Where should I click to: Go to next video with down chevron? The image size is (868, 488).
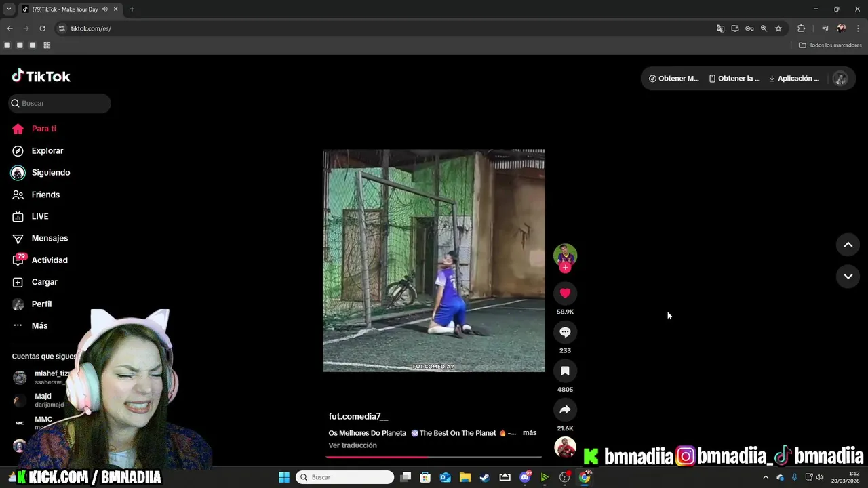(848, 277)
